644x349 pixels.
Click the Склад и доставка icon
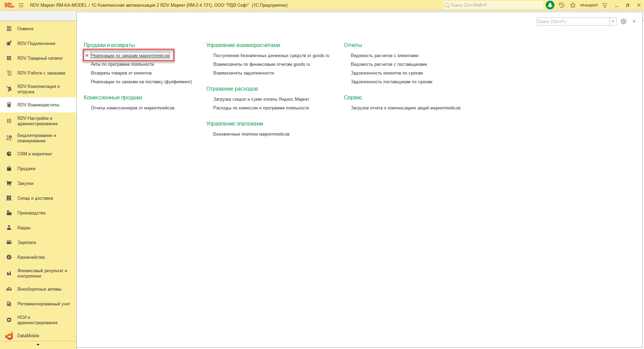(x=9, y=198)
